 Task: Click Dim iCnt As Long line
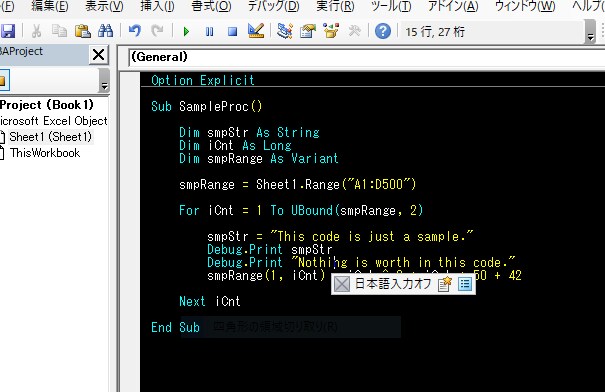pos(235,145)
